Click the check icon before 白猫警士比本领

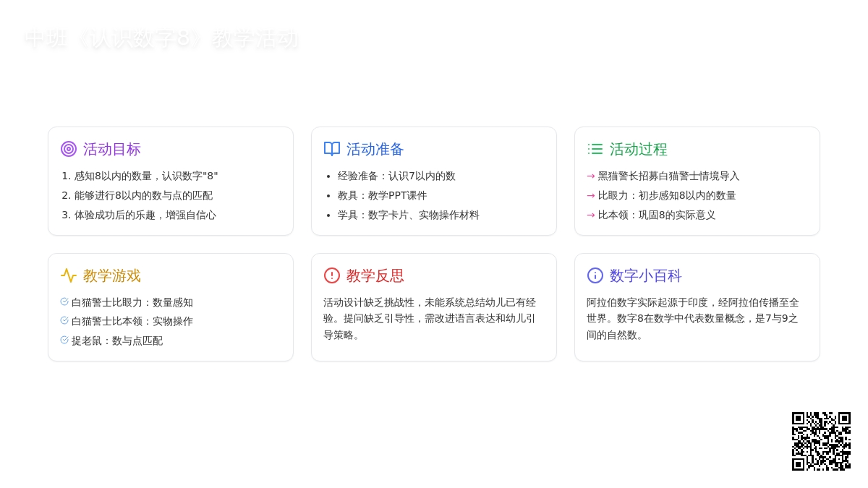(x=64, y=320)
